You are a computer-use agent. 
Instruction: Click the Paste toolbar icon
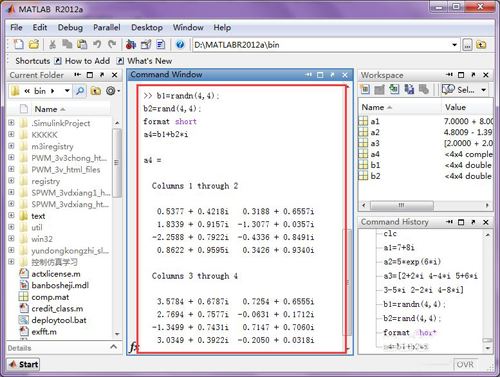tap(82, 44)
